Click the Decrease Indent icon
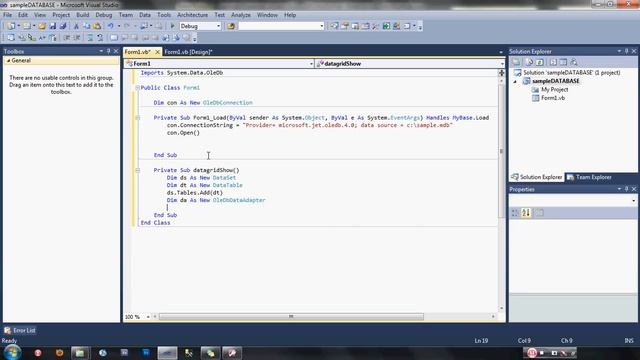Viewport: 640px width, 360px height. pyautogui.click(x=67, y=38)
